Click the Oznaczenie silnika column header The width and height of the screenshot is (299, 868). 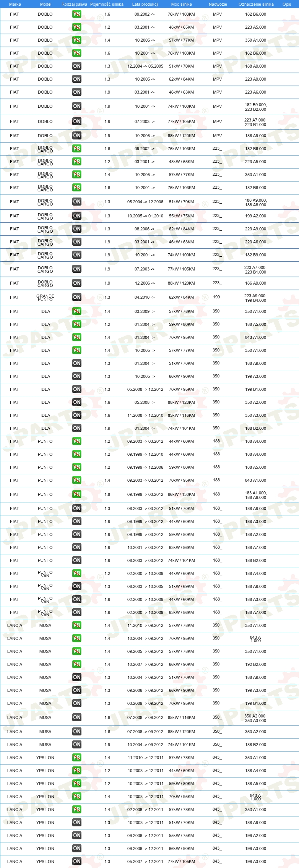pyautogui.click(x=256, y=4)
